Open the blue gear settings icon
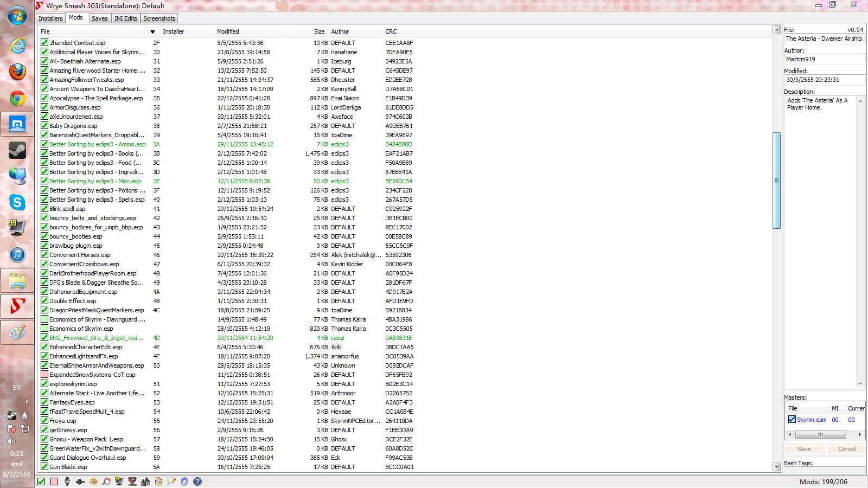 (x=184, y=481)
